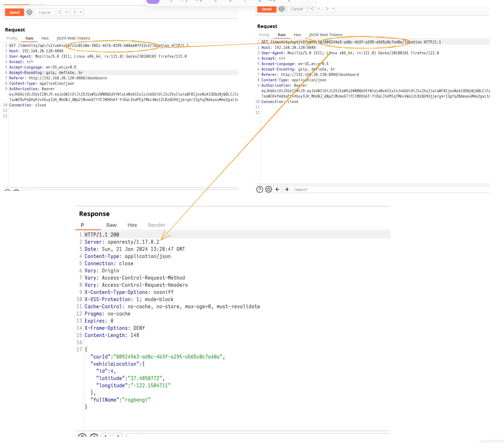The image size is (504, 443).
Task: Jump to next search match in right panel
Action: (287, 190)
